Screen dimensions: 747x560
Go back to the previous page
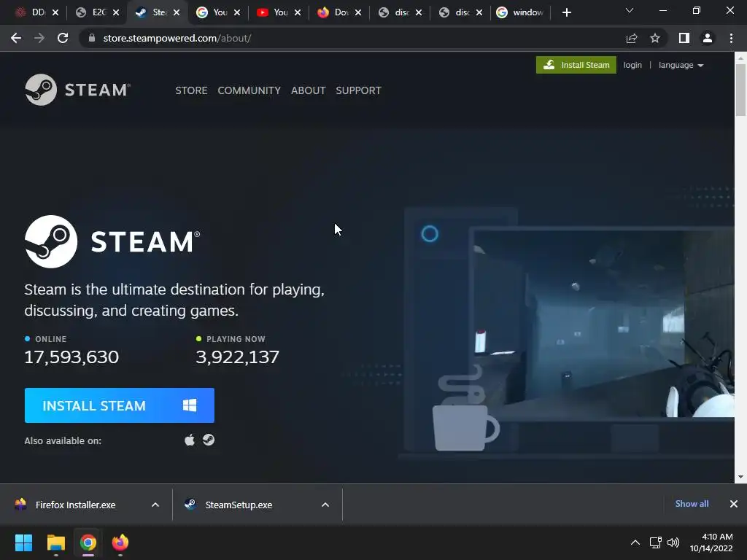[16, 38]
